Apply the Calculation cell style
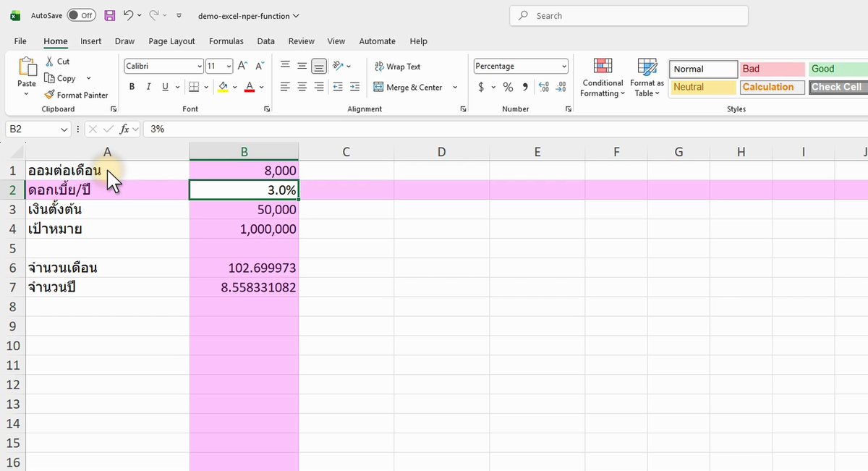 click(772, 87)
